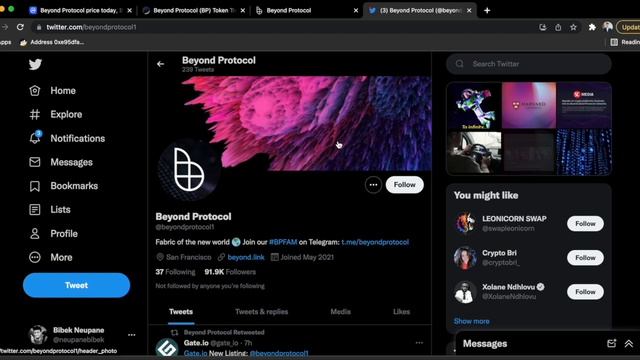View the 37 Following list
The image size is (640, 360).
tap(175, 272)
